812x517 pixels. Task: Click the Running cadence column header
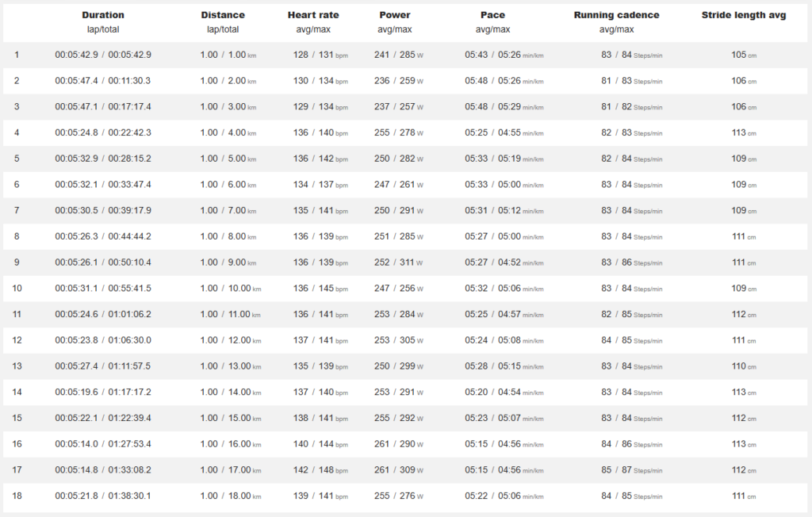616,15
